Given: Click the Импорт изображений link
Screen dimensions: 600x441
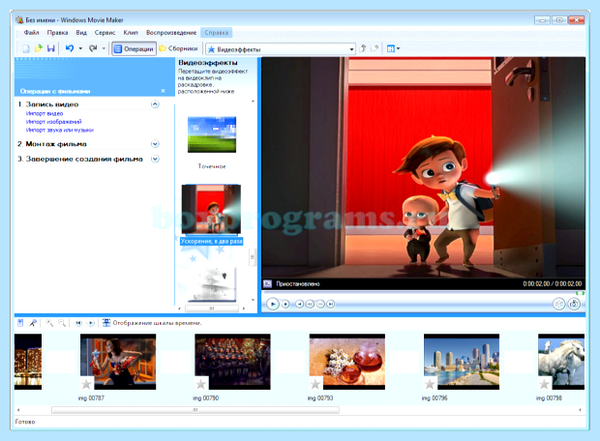Looking at the screenshot, I should tap(54, 122).
